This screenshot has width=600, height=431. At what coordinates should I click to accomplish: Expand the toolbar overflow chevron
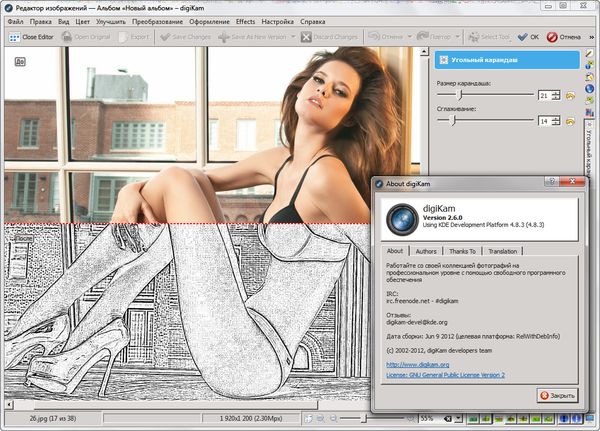(x=591, y=37)
